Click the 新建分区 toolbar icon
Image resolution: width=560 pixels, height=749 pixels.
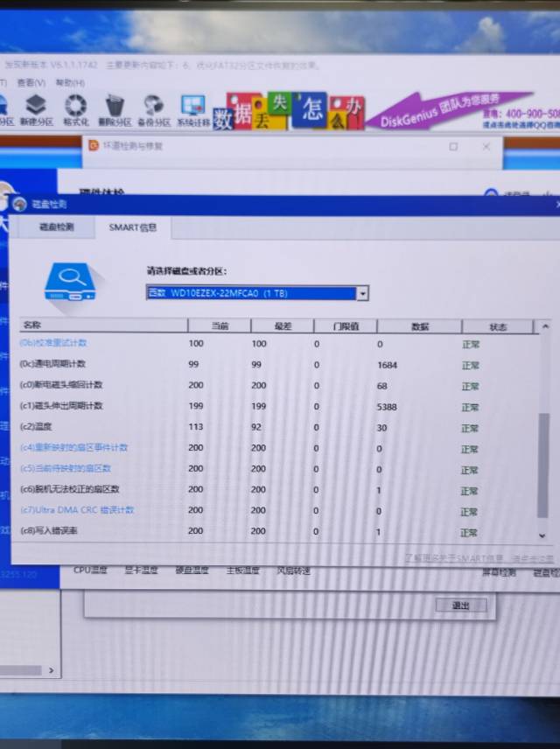tap(36, 111)
